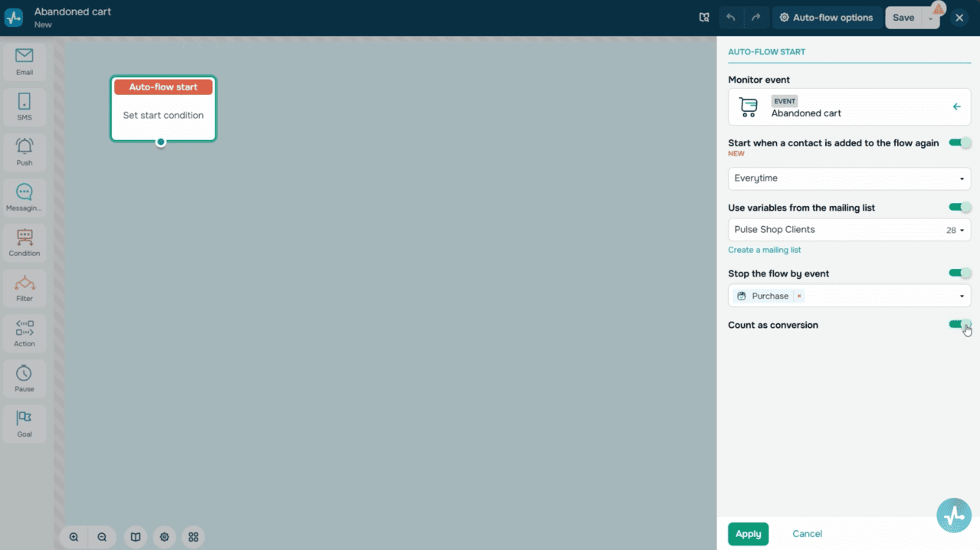Click the undo arrow in toolbar
This screenshot has width=980, height=550.
731,18
